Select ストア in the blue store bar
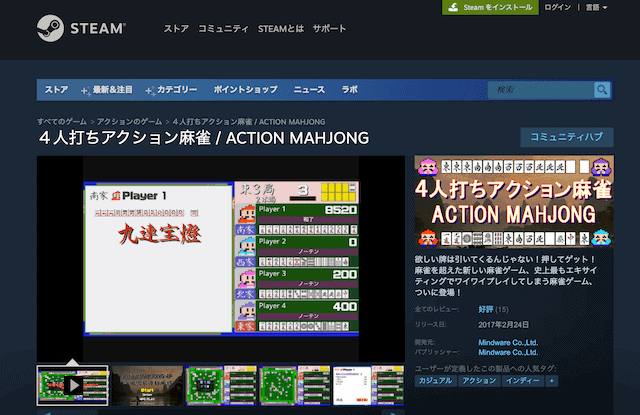Viewport: 640px width, 415px height. click(56, 89)
